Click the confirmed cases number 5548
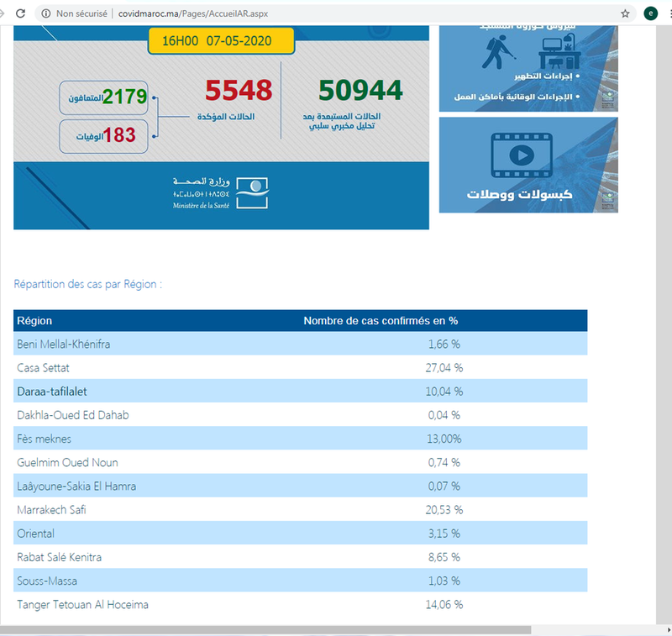Image resolution: width=672 pixels, height=636 pixels. coord(239,91)
